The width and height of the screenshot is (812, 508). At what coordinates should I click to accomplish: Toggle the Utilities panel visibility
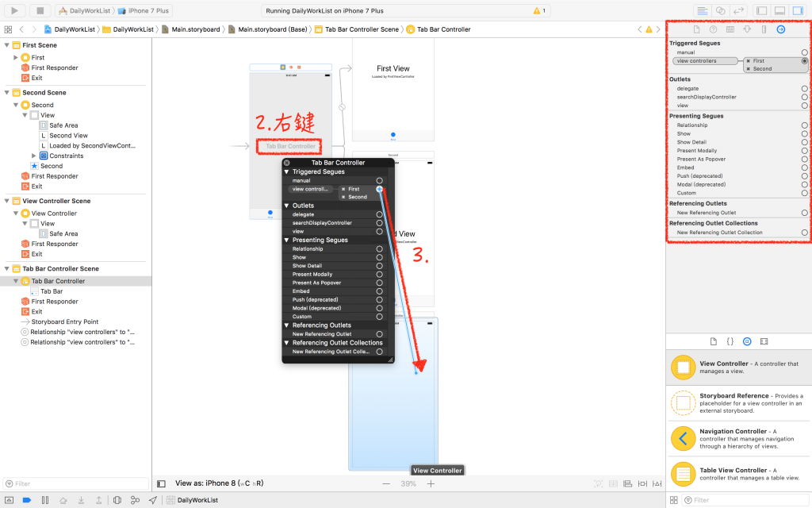coord(798,10)
